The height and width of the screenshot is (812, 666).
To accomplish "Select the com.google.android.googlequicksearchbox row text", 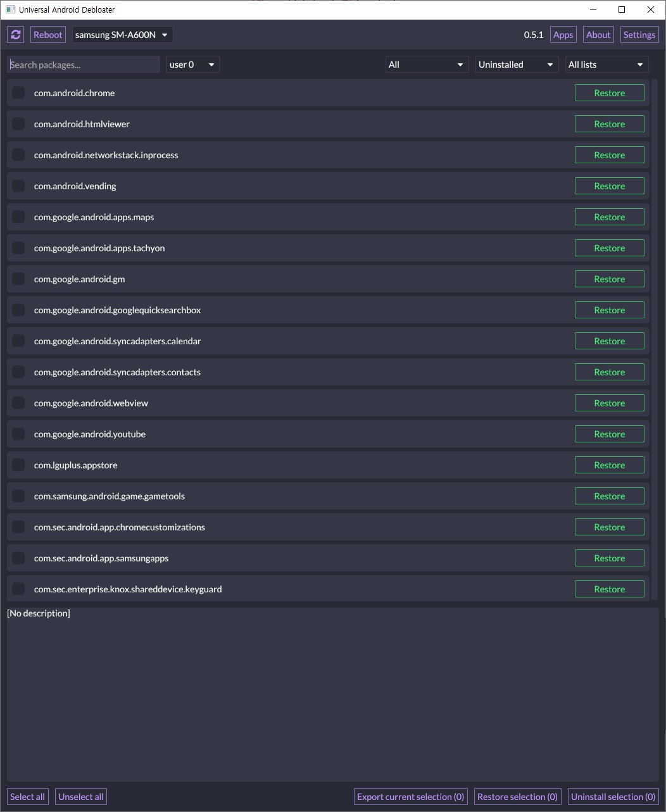I will pos(117,310).
